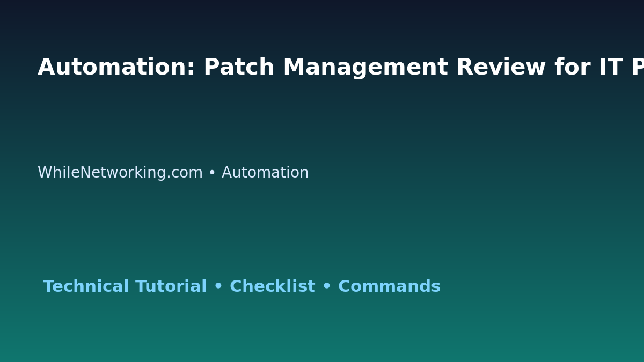Screen dimensions: 644x362
Task: Click the 'WhileNetworking.com • Automation' subtitle
Action: (173, 173)
